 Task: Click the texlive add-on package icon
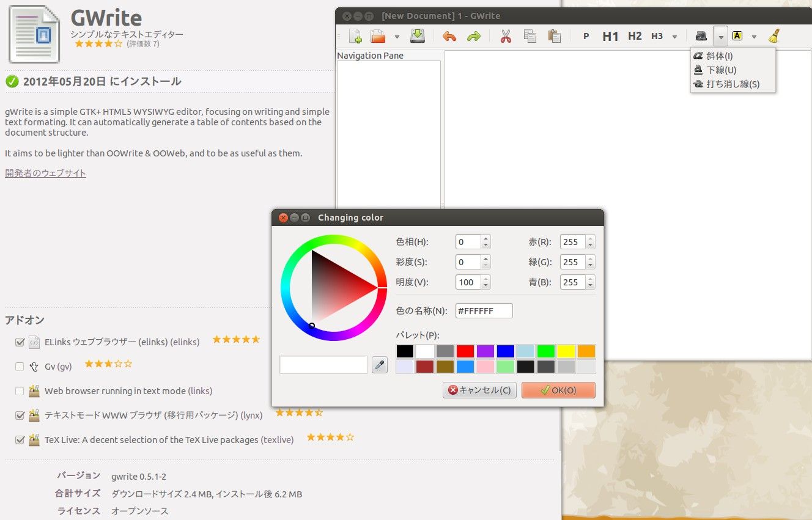34,440
